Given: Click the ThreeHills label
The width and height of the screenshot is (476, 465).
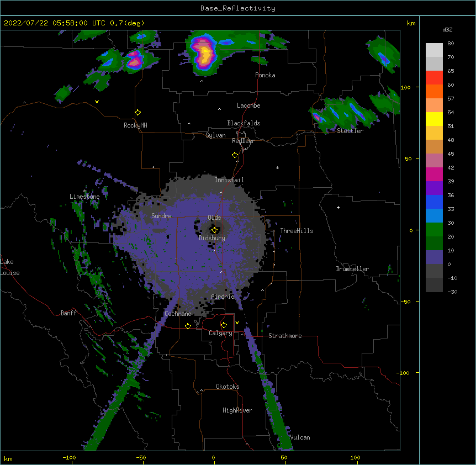Looking at the screenshot, I should tap(297, 231).
